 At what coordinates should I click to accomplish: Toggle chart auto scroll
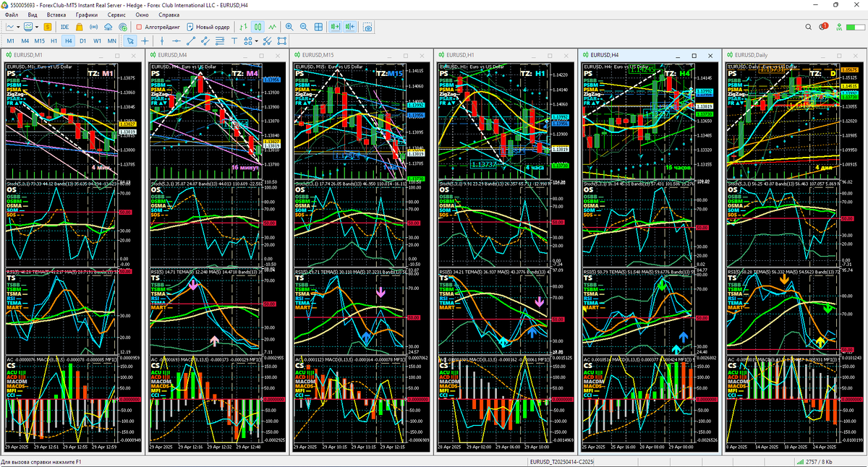336,27
